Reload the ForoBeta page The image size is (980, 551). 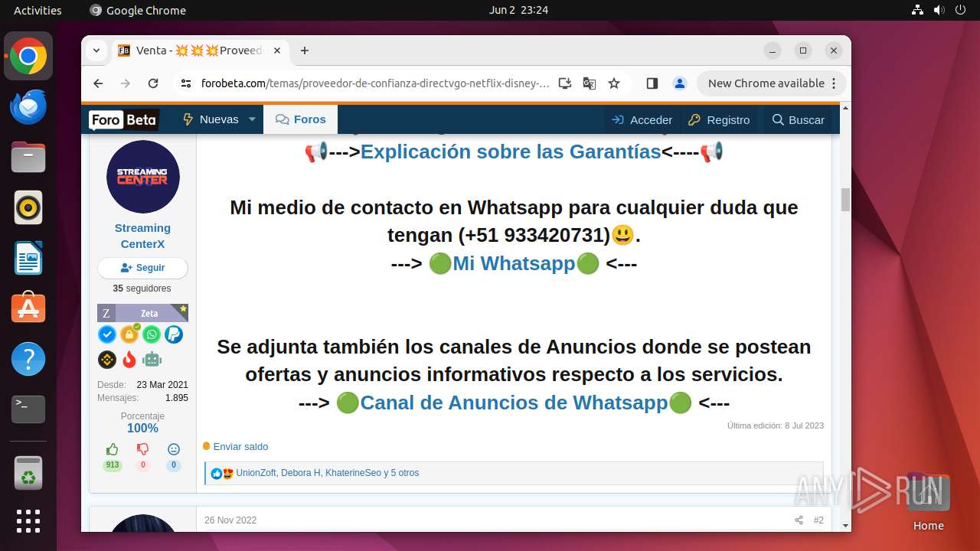click(153, 83)
